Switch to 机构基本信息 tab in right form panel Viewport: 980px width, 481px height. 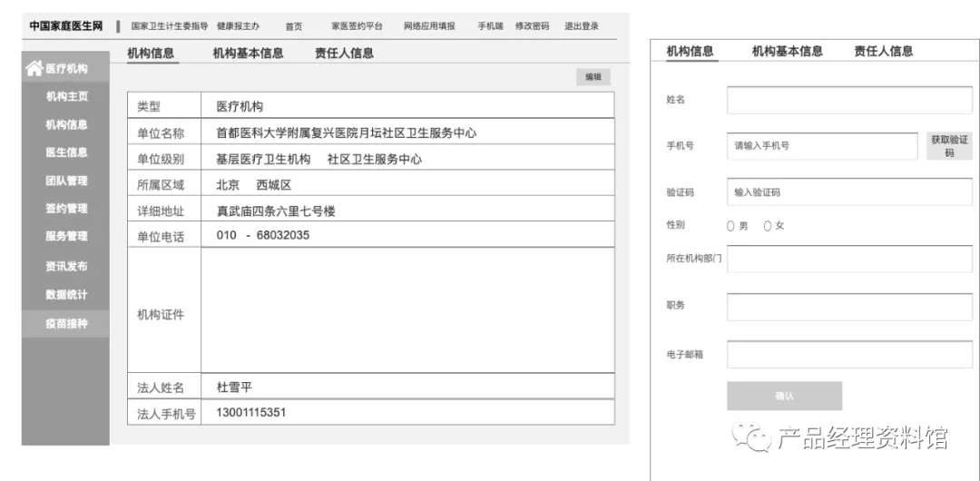pos(788,52)
